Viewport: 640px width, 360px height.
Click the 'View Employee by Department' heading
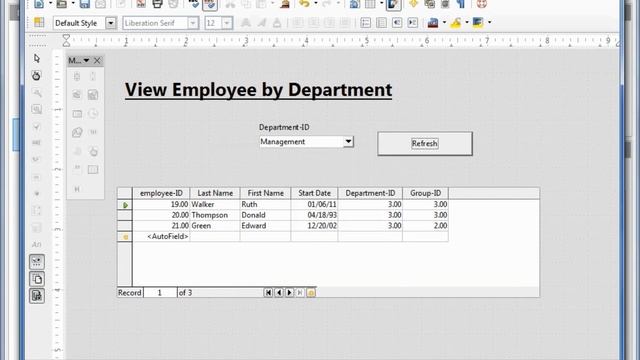[x=258, y=90]
